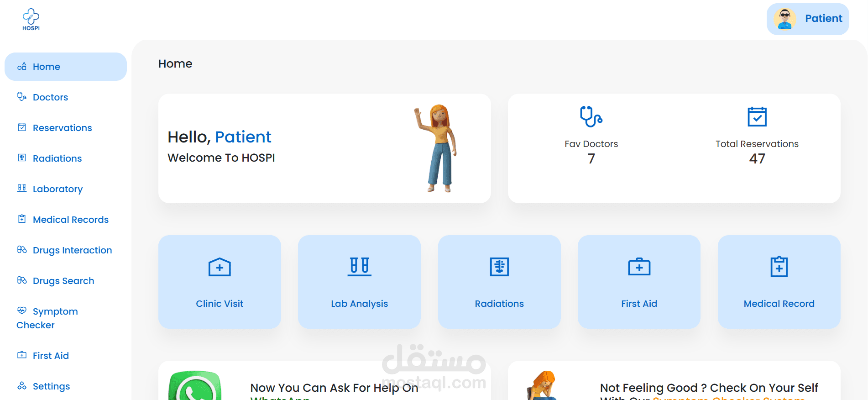
Task: Open Reservations from the sidebar
Action: [66, 128]
